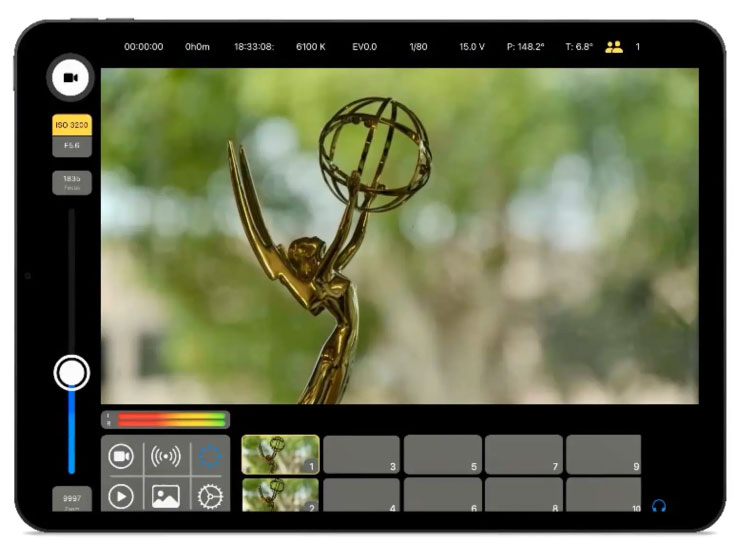The width and height of the screenshot is (737, 553).
Task: Open the photo gallery image icon
Action: point(165,496)
